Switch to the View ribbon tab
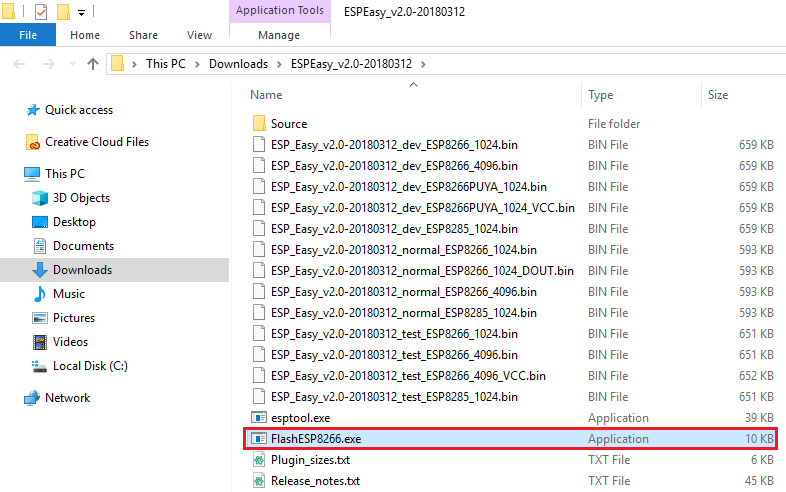The height and width of the screenshot is (492, 786). tap(199, 35)
